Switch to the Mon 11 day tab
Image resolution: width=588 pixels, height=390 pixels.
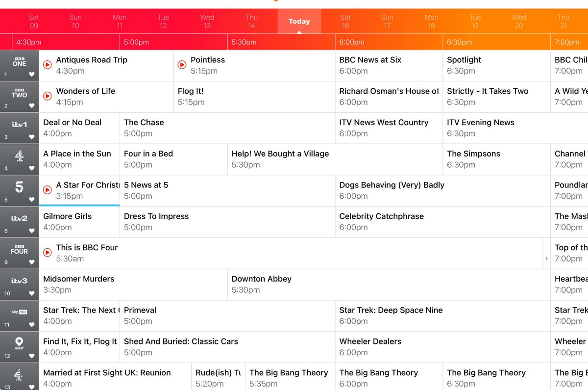click(120, 22)
